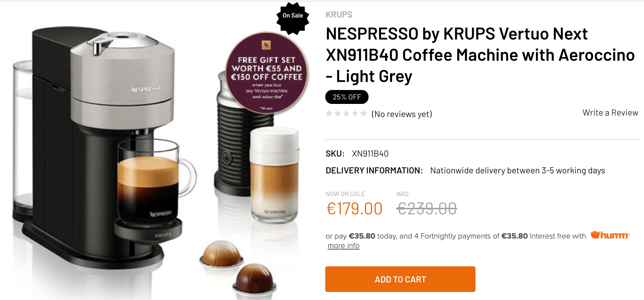Click the KRUPS brand link
644x300 pixels.
point(339,15)
